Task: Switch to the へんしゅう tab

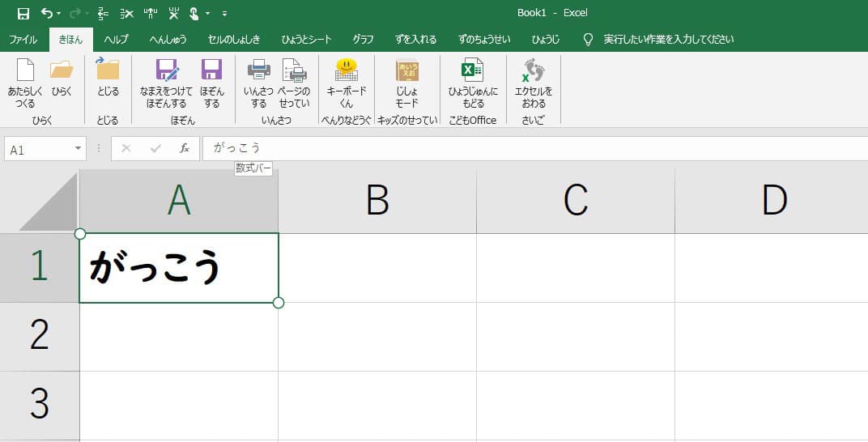Action: [x=168, y=40]
